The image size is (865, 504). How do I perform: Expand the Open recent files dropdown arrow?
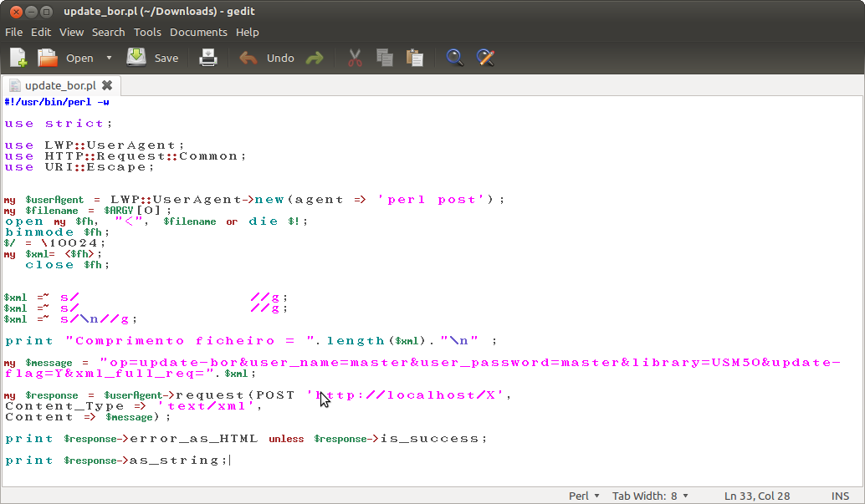pos(110,58)
